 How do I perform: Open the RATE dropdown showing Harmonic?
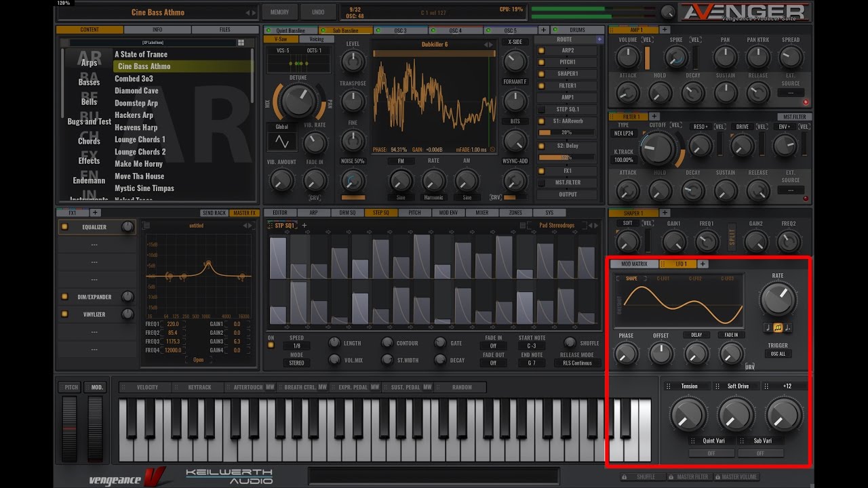(433, 197)
